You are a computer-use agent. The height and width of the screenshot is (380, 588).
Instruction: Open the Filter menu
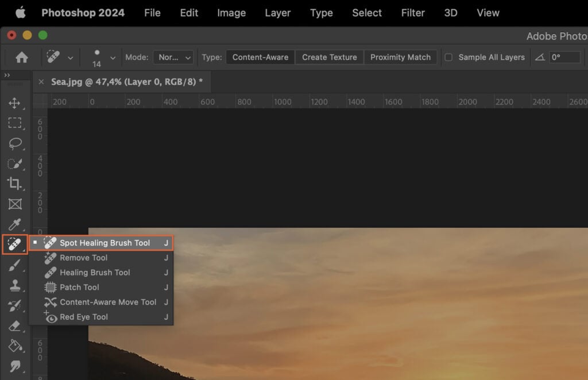(x=413, y=13)
